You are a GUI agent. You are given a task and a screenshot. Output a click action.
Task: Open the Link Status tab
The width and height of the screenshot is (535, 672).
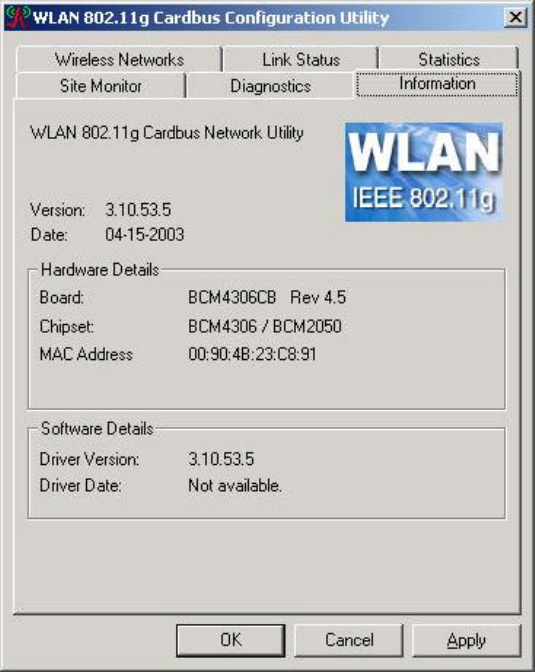pos(301,59)
